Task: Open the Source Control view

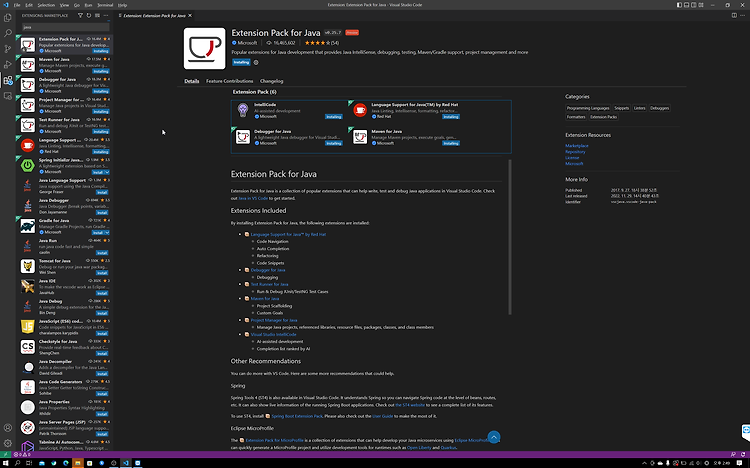Action: (8, 49)
